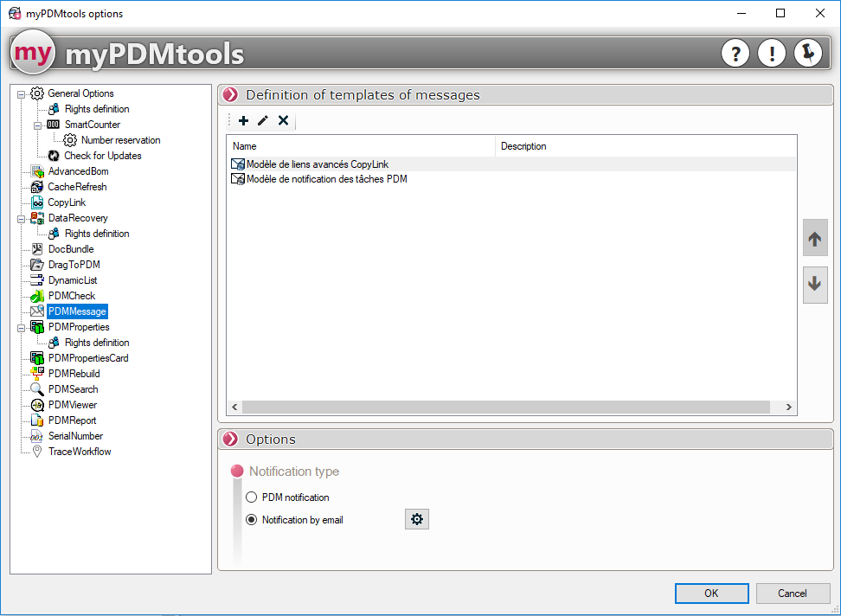Screen dimensions: 841x616
Task: Click the exclamation mark info icon
Action: tap(771, 54)
